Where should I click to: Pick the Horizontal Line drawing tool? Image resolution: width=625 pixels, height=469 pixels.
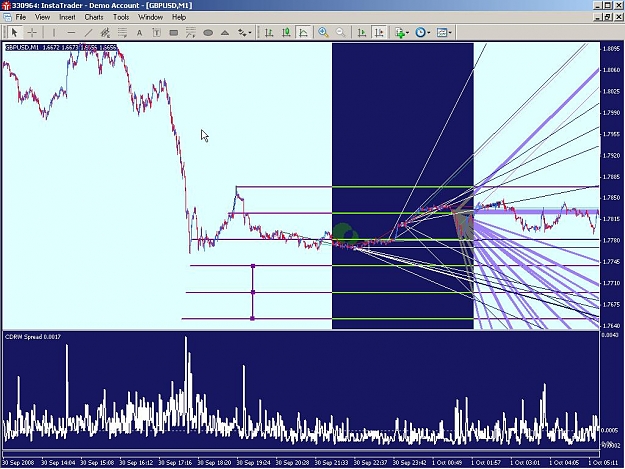click(71, 32)
